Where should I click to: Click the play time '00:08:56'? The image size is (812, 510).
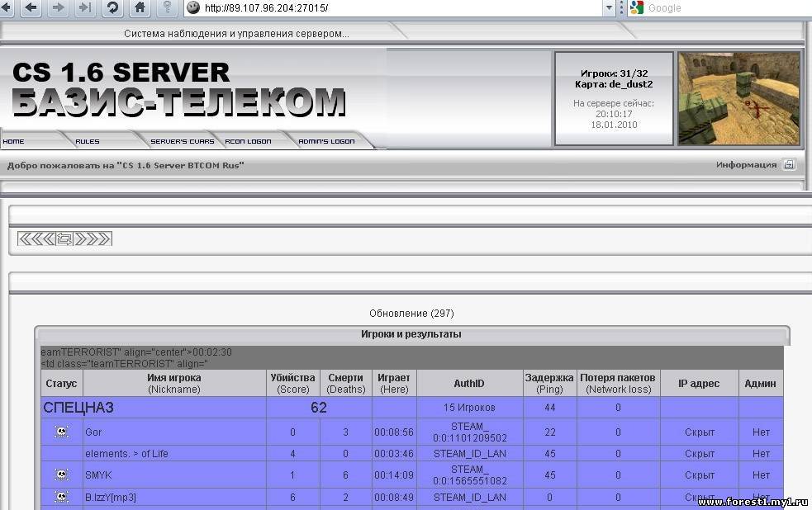tap(393, 432)
